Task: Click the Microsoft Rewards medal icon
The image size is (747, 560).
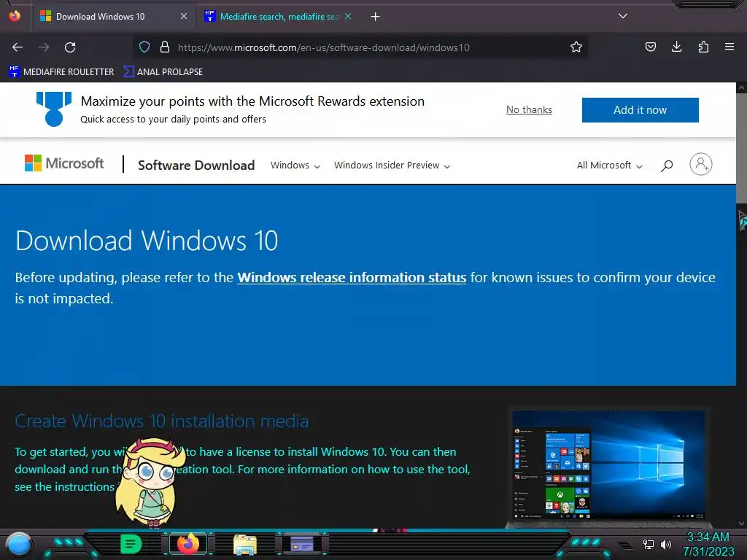Action: (54, 109)
